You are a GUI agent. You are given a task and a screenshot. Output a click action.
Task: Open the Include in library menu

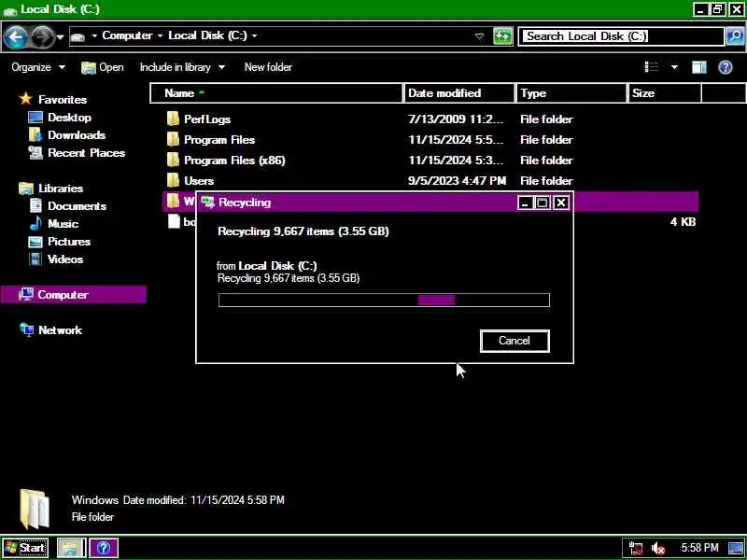182,67
